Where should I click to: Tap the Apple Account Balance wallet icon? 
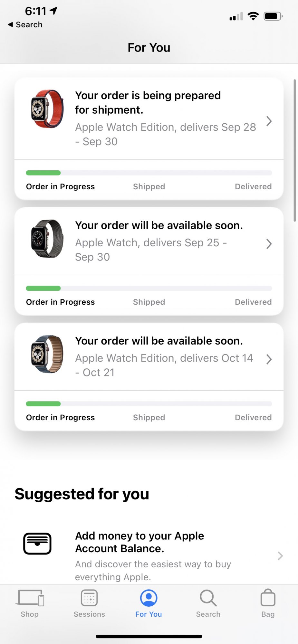(37, 544)
